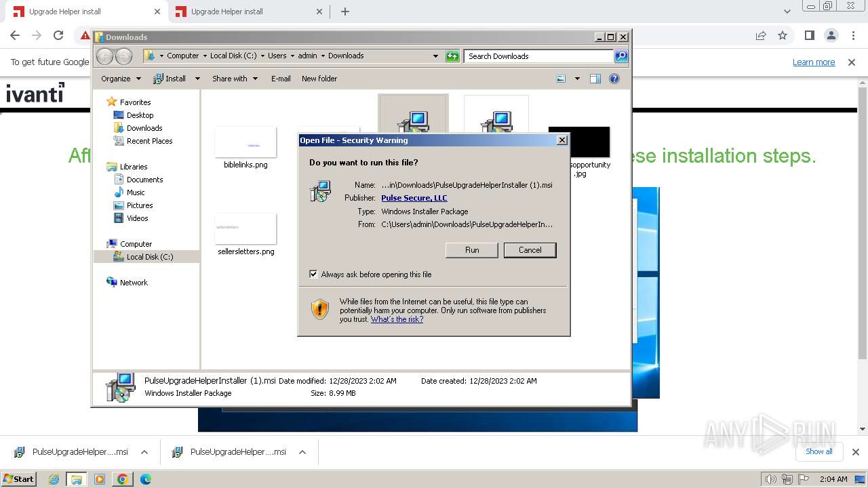Click Install in Explorer toolbar
868x488 pixels.
pyautogui.click(x=170, y=79)
